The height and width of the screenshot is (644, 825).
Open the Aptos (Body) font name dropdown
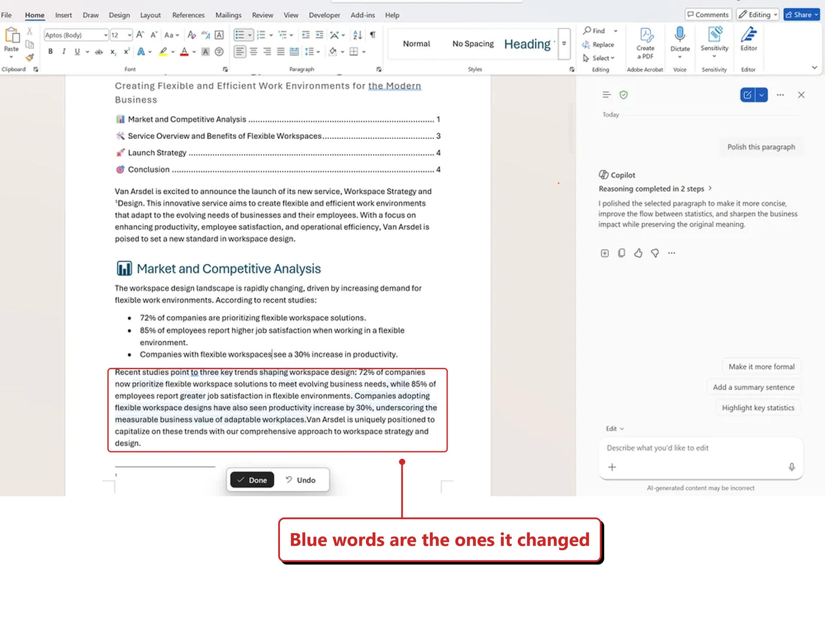[106, 35]
